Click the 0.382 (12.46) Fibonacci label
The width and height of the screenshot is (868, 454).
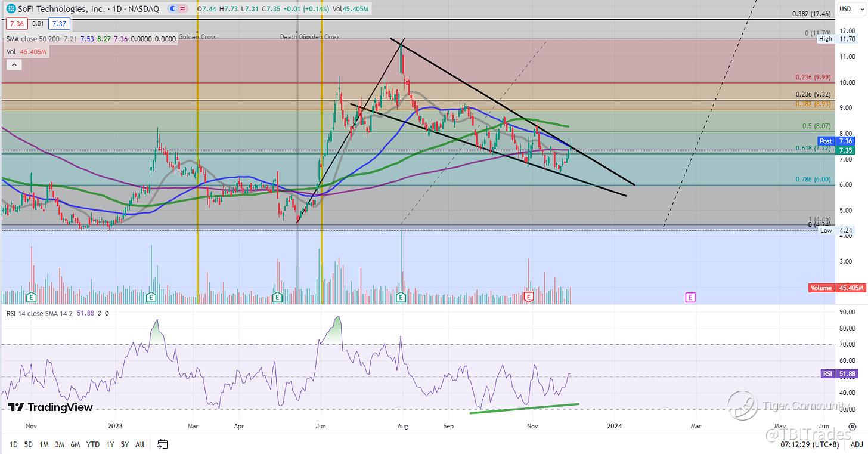coord(811,14)
